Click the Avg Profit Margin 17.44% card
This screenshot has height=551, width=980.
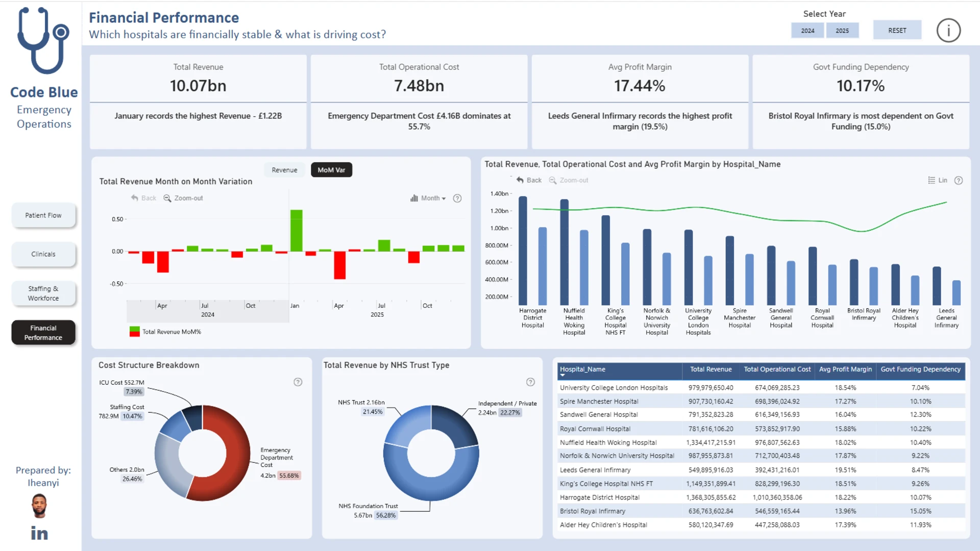pyautogui.click(x=640, y=102)
